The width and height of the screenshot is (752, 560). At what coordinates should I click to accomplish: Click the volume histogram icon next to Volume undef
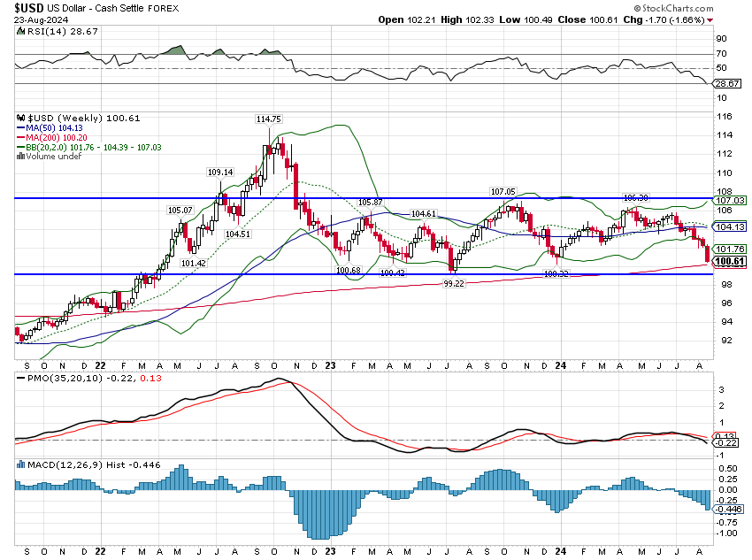click(x=20, y=157)
